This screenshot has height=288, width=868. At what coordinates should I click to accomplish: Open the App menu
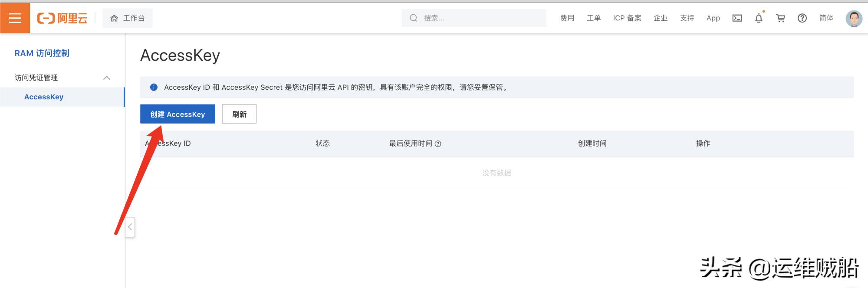click(x=713, y=18)
